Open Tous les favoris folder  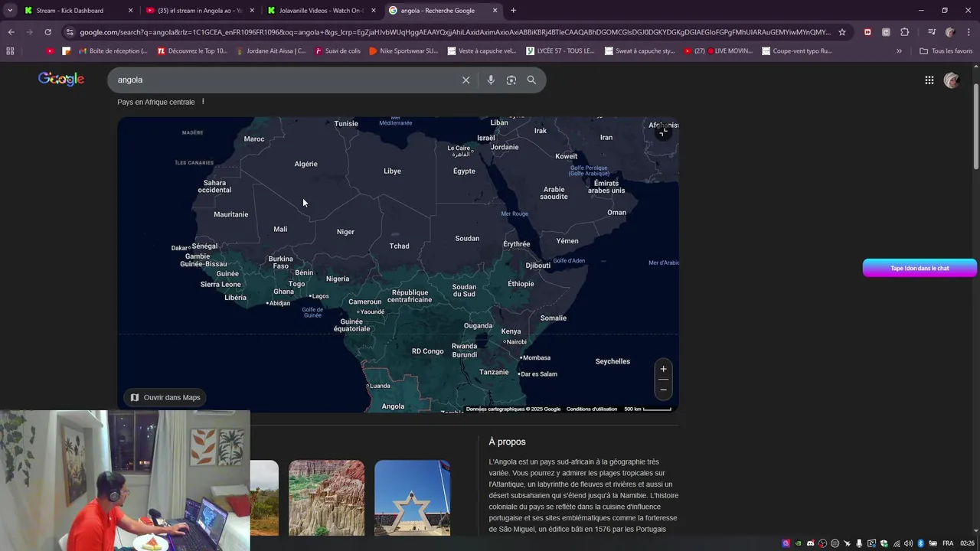pos(946,51)
